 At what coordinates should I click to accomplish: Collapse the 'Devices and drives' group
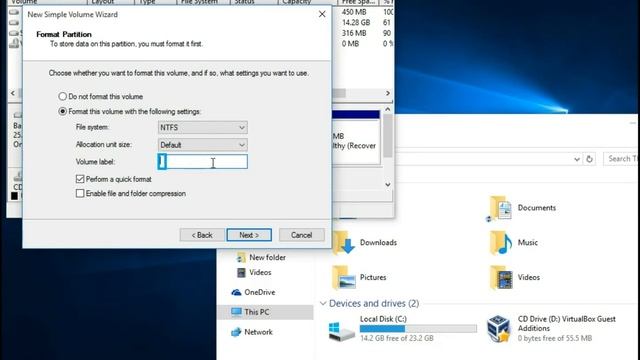pyautogui.click(x=323, y=303)
